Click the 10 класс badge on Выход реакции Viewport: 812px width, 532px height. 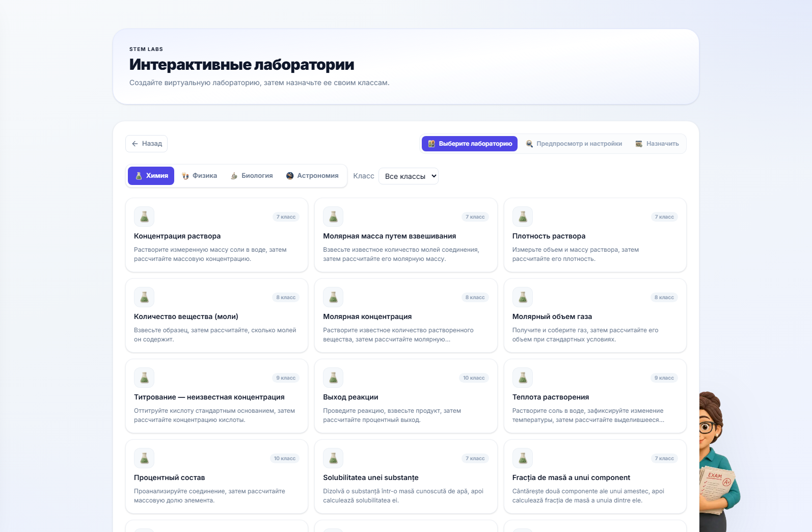click(474, 378)
